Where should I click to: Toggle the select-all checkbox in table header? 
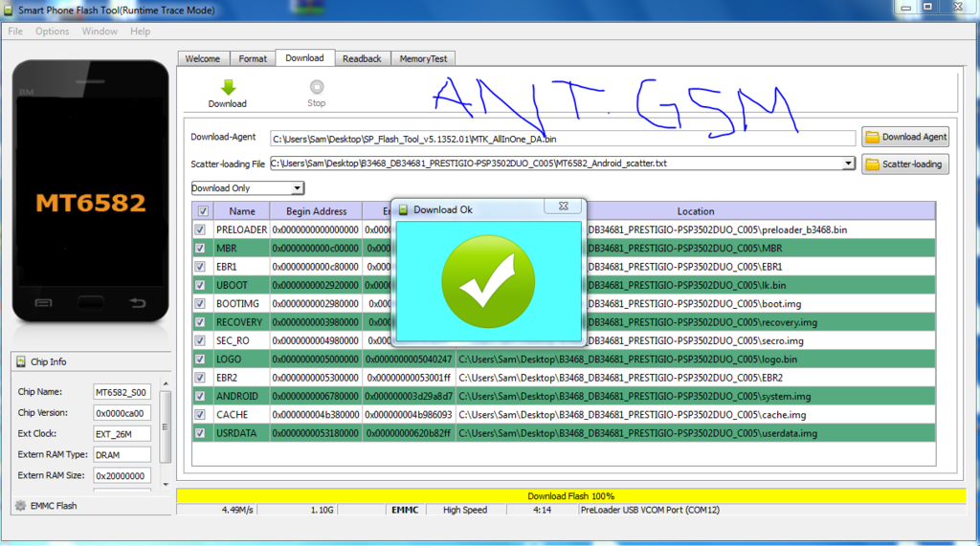pos(201,210)
